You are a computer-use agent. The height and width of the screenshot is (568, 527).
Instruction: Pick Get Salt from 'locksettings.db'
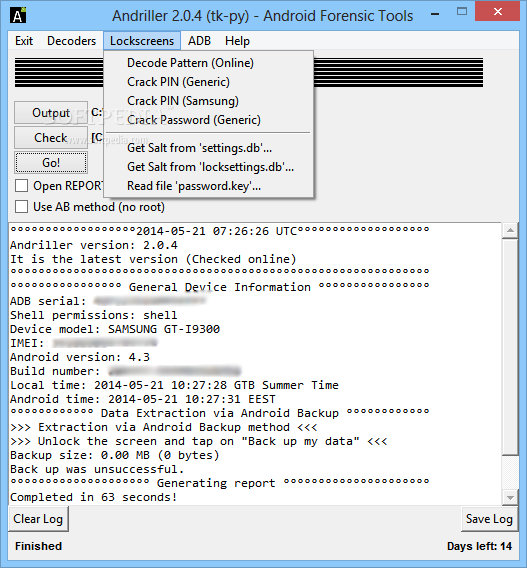pos(208,167)
